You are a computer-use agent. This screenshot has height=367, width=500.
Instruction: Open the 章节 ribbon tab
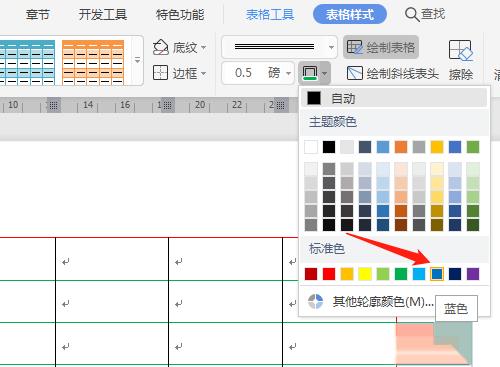tap(38, 15)
